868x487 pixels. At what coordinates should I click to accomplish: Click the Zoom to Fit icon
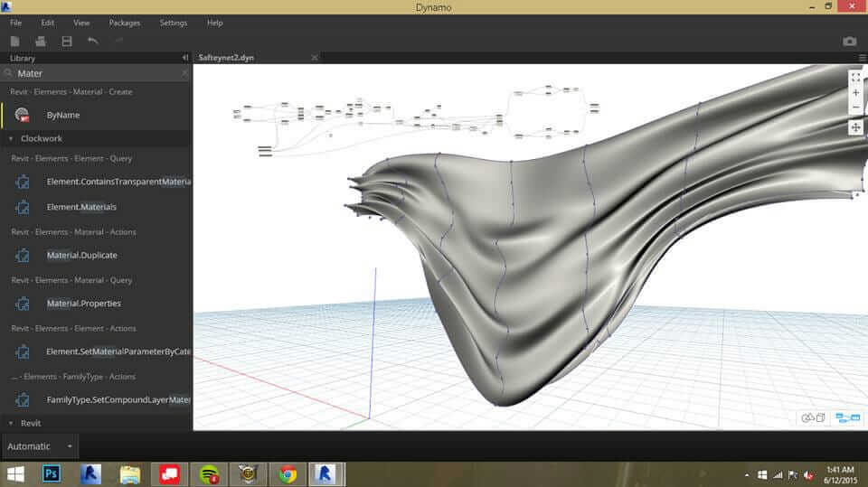coord(855,78)
